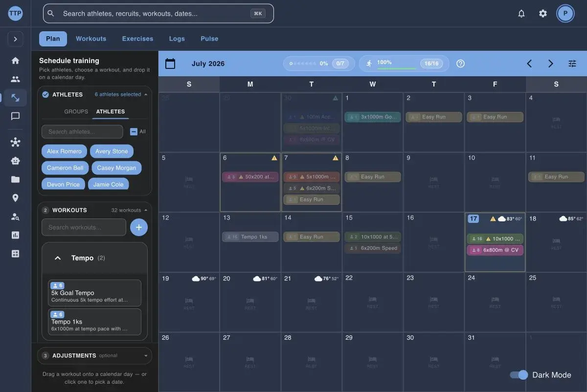The image size is (587, 392).
Task: Collapse the Tempo workout group
Action: coord(58,258)
